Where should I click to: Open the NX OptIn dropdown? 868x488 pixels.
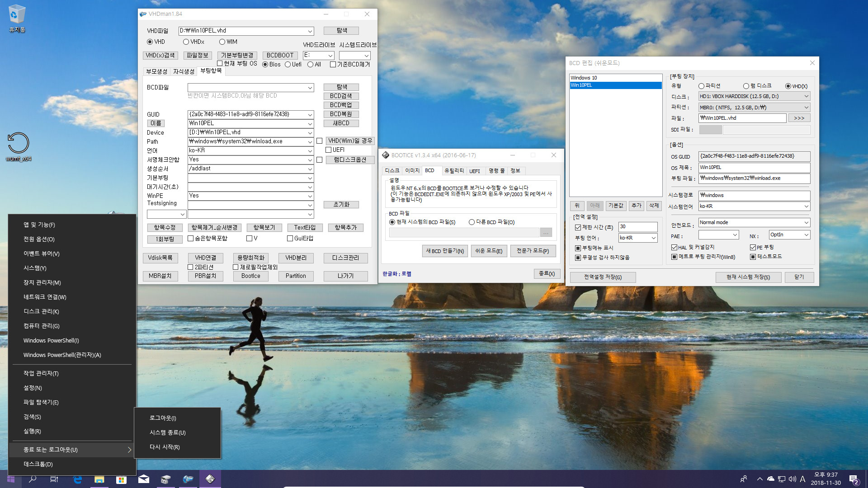[x=806, y=235]
